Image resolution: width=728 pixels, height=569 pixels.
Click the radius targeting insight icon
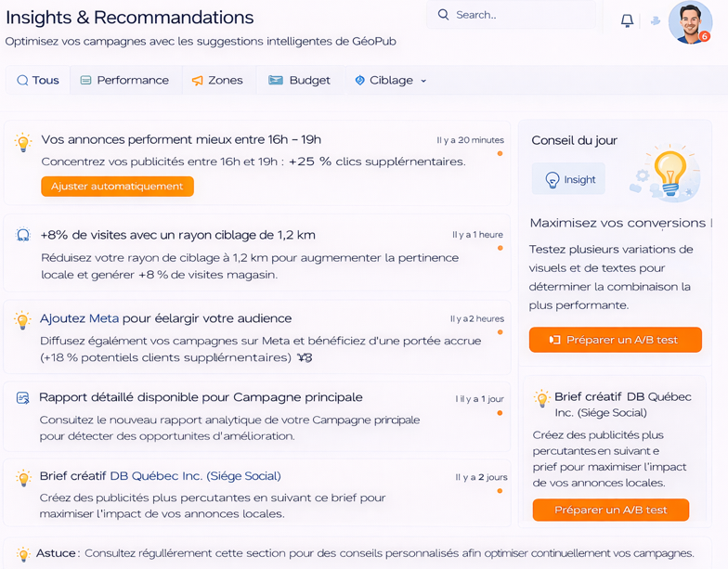(x=23, y=236)
